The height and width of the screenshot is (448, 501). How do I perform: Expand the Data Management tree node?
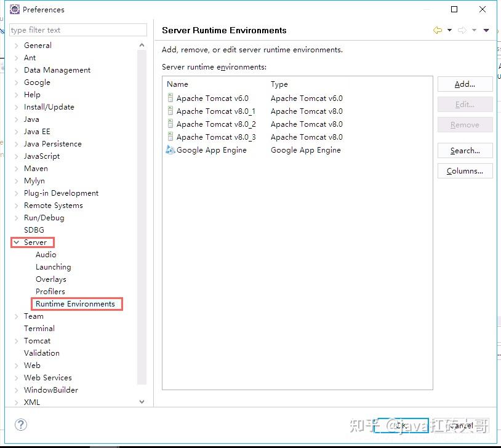pyautogui.click(x=16, y=70)
